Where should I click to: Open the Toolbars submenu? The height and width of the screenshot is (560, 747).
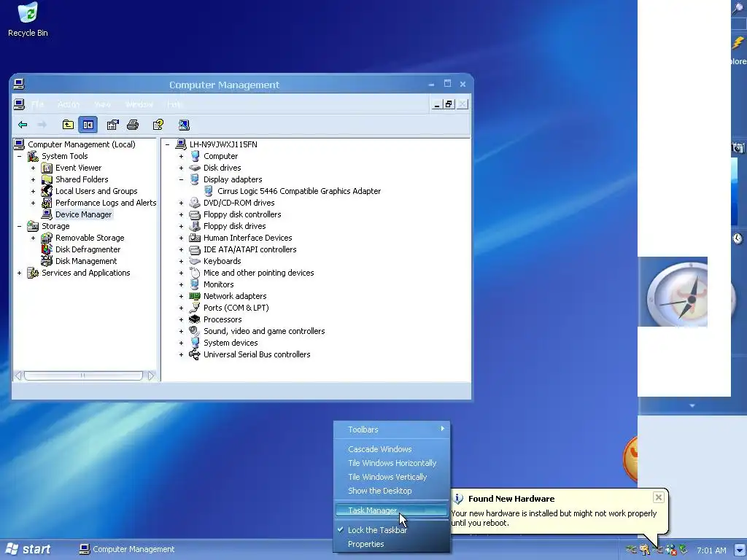point(392,429)
